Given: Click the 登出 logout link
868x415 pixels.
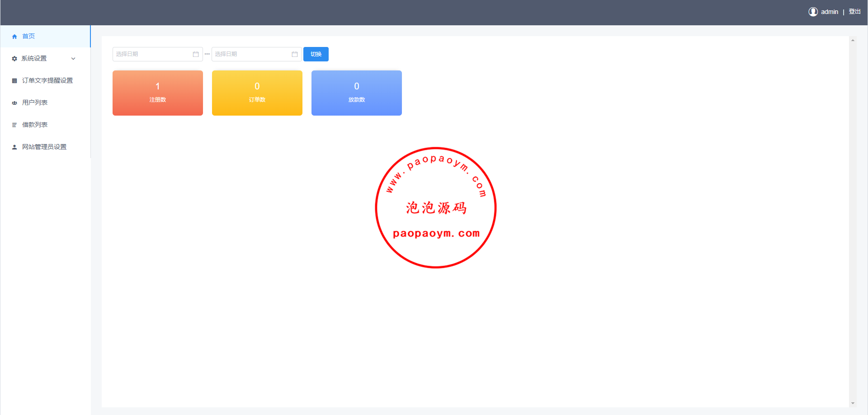Looking at the screenshot, I should pyautogui.click(x=854, y=12).
